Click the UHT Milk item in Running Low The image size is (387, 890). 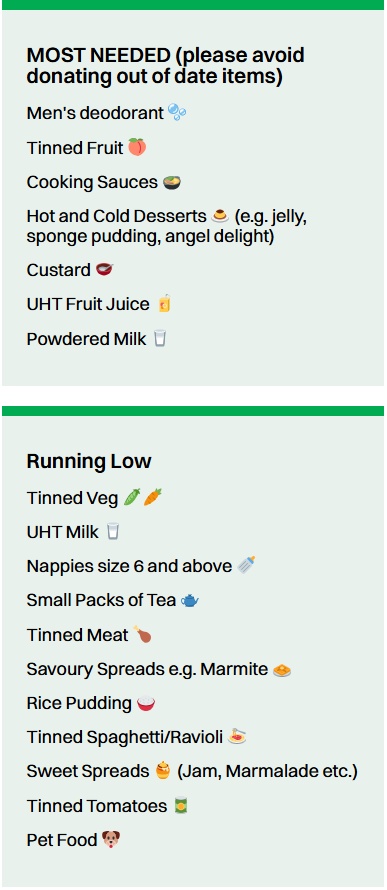tap(62, 532)
